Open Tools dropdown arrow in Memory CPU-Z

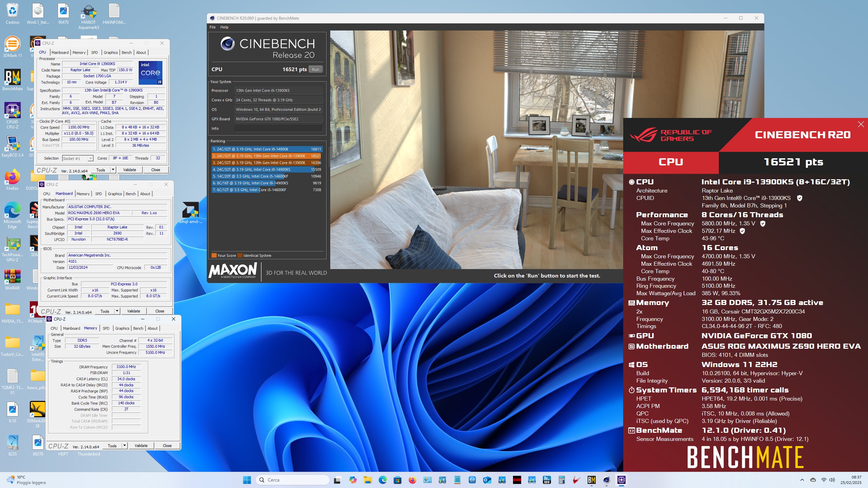click(124, 446)
